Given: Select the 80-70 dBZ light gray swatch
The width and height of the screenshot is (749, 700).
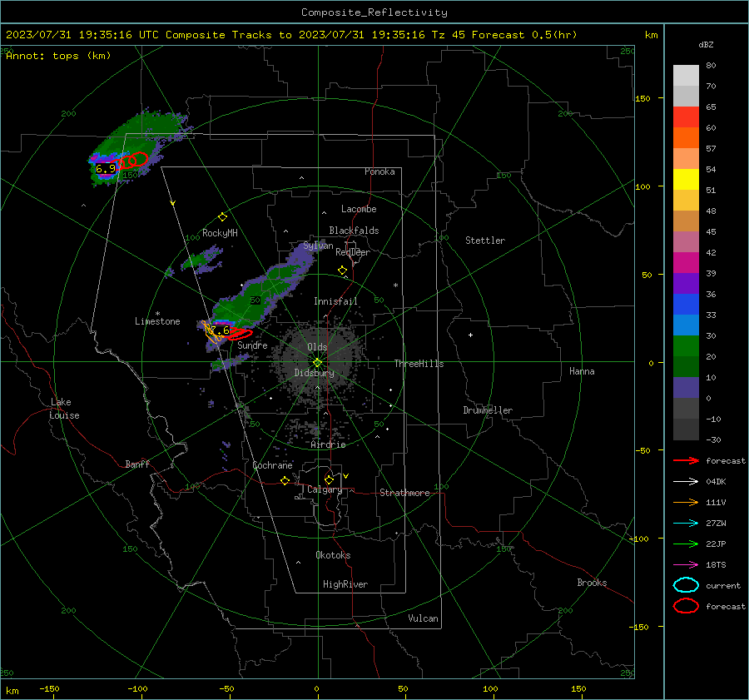Looking at the screenshot, I should (686, 76).
